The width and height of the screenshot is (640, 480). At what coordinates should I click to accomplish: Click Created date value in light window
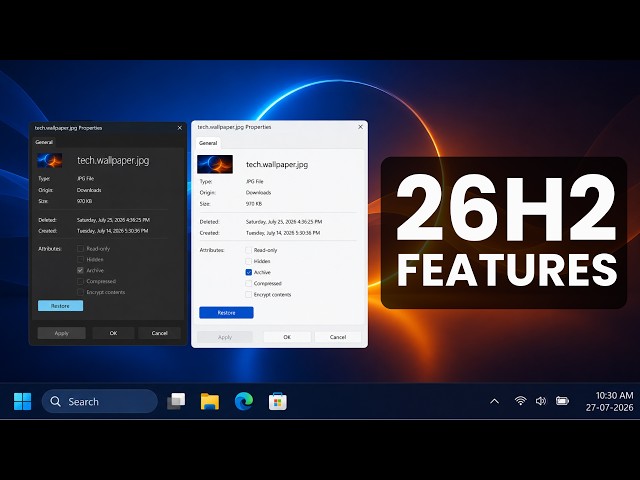click(x=283, y=233)
